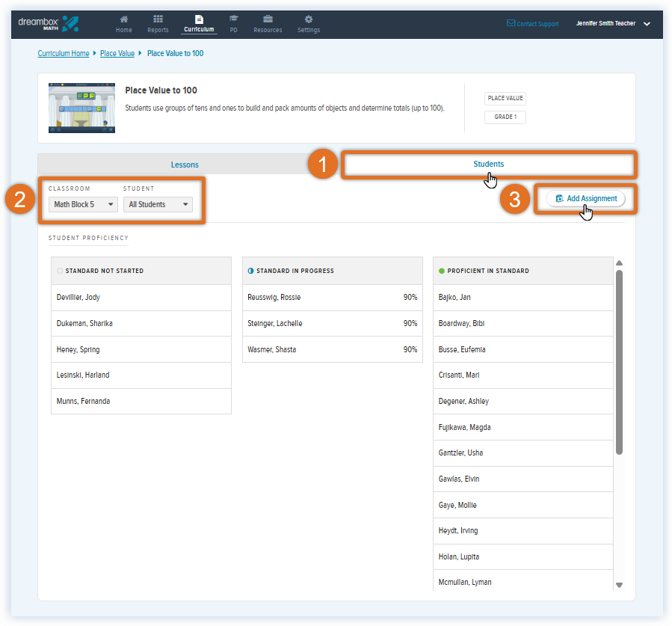Click the Standard In Progress half-circle icon
Screen dimensions: 672x626
click(250, 271)
